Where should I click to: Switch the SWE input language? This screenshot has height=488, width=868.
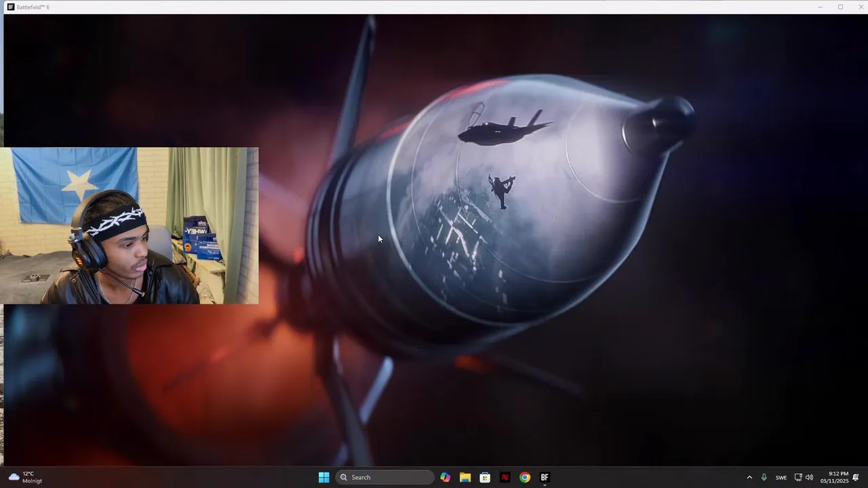tap(781, 477)
